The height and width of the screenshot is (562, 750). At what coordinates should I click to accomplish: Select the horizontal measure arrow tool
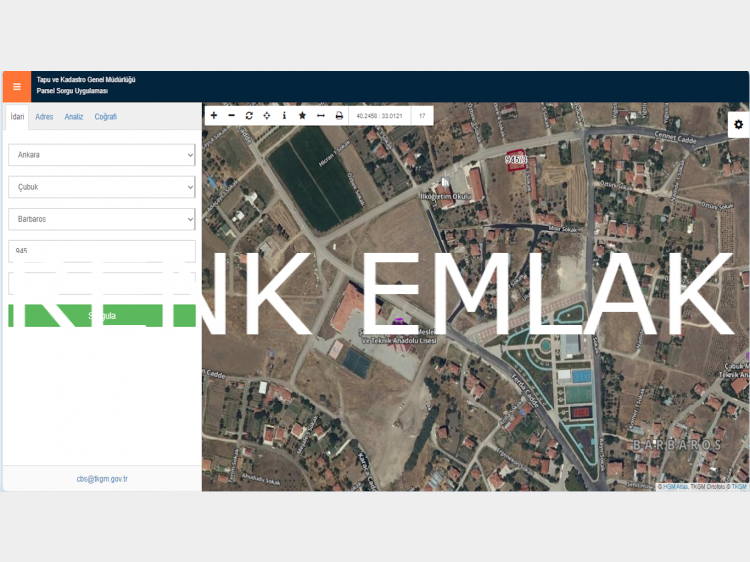click(321, 116)
